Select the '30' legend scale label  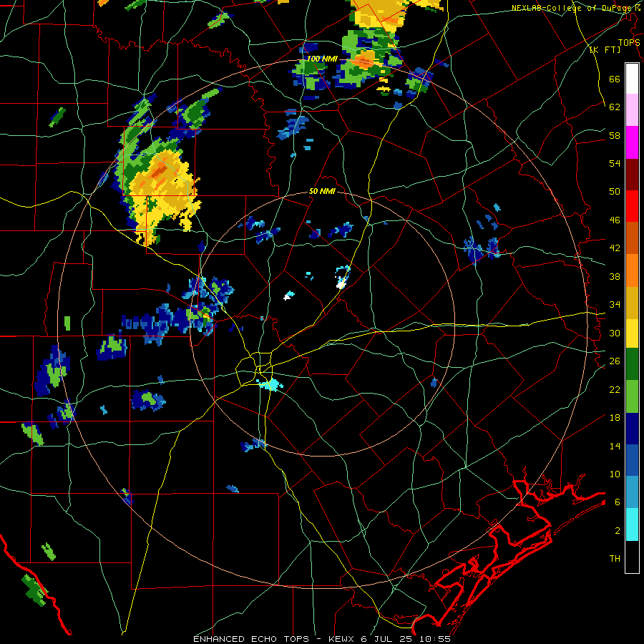[x=615, y=333]
